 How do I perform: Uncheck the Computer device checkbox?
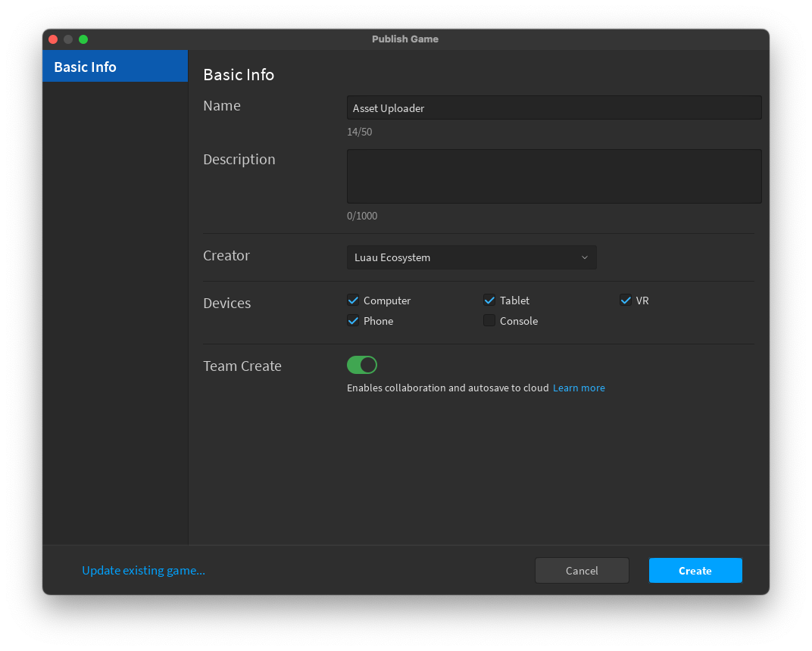pyautogui.click(x=352, y=300)
